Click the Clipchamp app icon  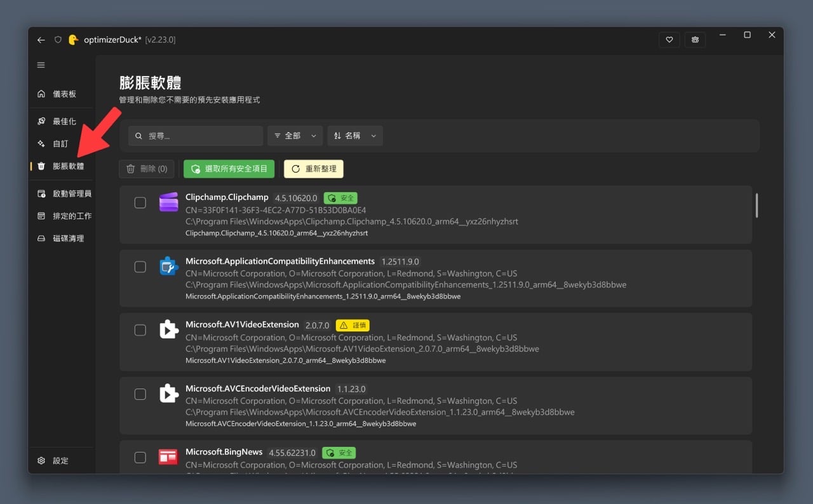coord(168,202)
